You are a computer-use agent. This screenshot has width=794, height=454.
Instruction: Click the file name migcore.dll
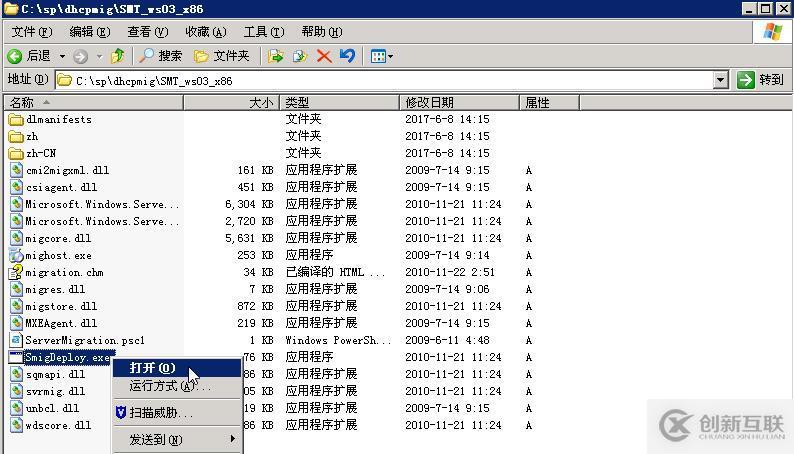tap(58, 238)
